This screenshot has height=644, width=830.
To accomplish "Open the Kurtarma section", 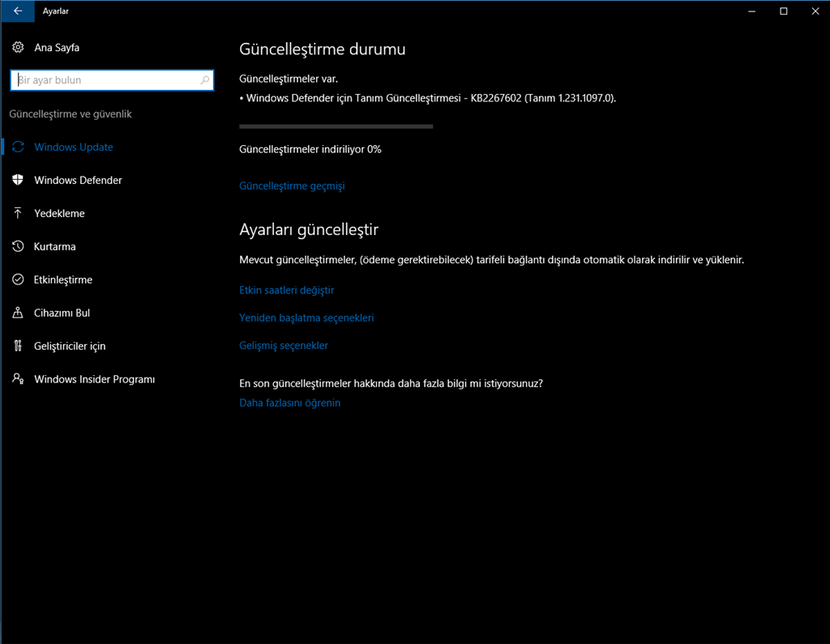I will point(54,246).
